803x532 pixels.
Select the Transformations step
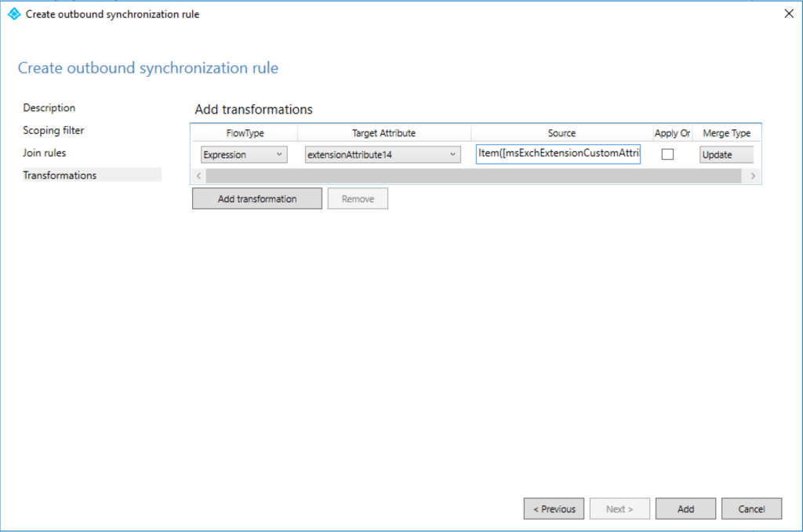pos(60,175)
